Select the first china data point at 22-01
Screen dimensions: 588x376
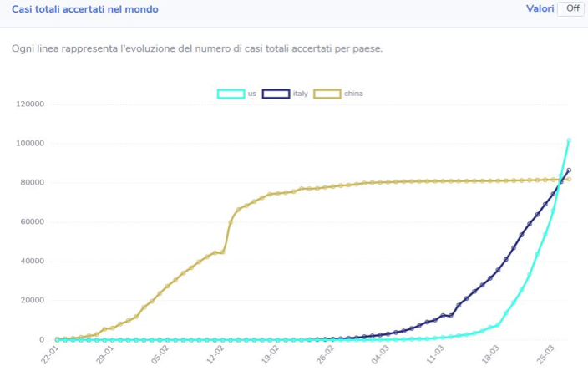[57, 339]
